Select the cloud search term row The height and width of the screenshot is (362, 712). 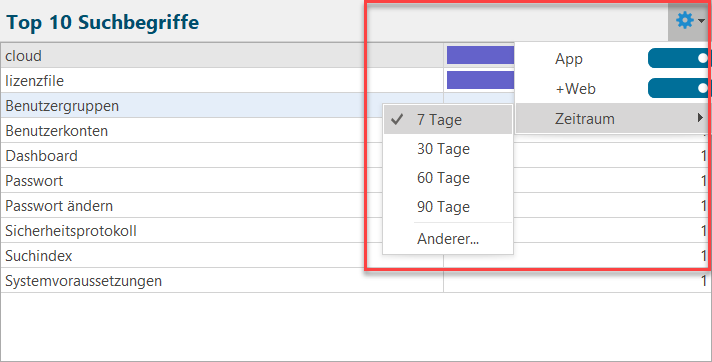[x=222, y=55]
